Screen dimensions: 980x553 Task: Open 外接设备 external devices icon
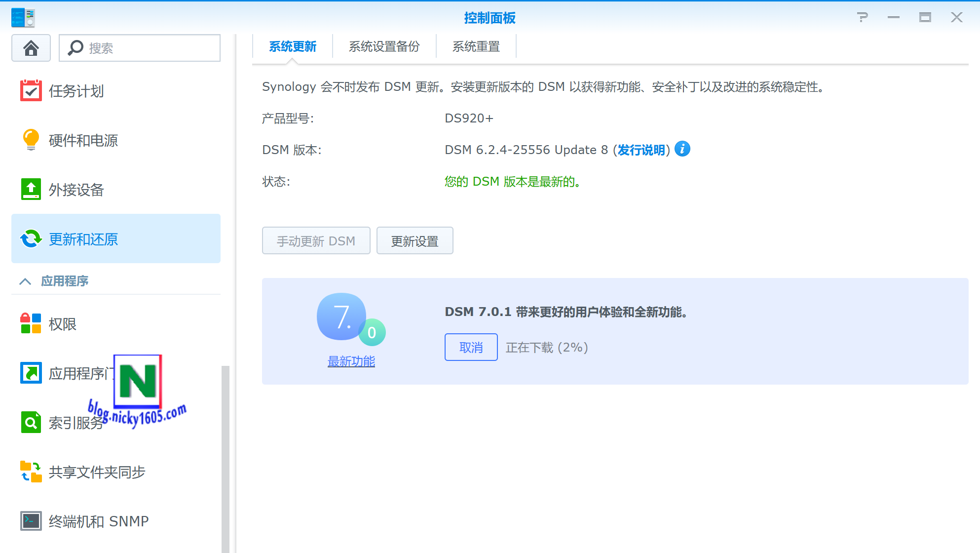click(31, 190)
